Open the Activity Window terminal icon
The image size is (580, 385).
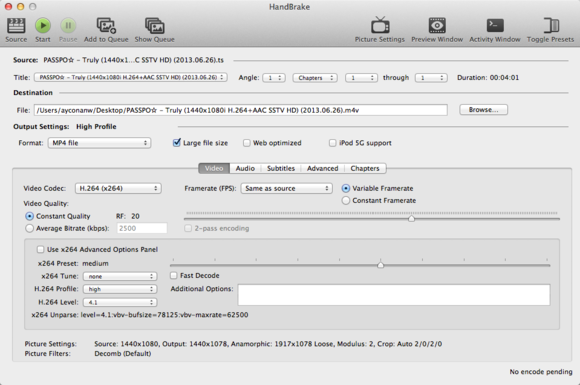pyautogui.click(x=495, y=26)
